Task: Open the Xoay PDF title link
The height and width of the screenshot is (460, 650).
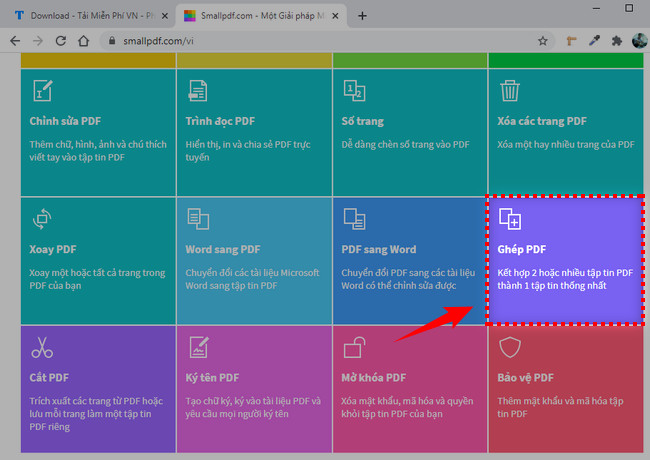Action: [53, 249]
